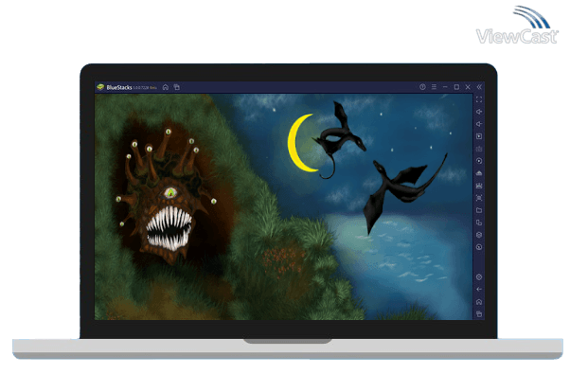Click the install APK icon in the sidebar
This screenshot has width=570, height=392.
click(479, 173)
